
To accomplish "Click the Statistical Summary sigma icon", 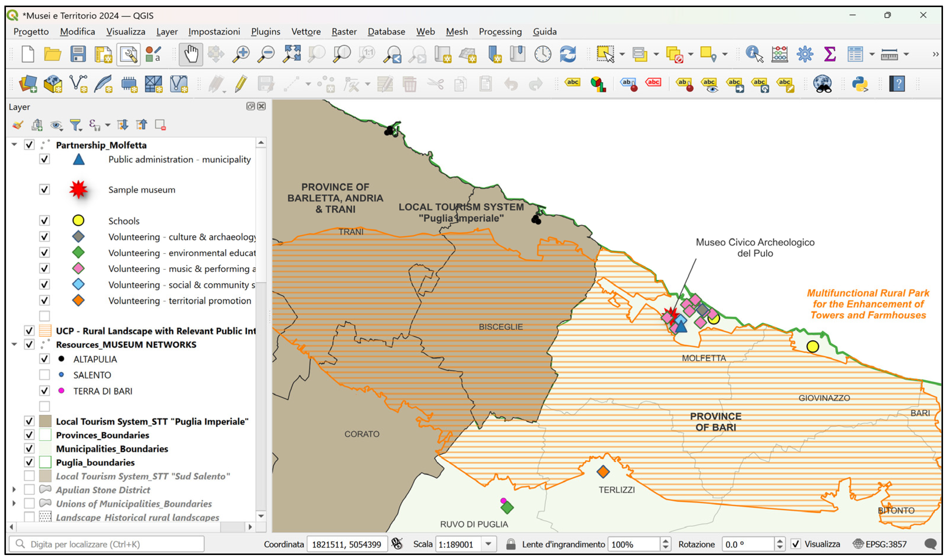I will [x=829, y=54].
